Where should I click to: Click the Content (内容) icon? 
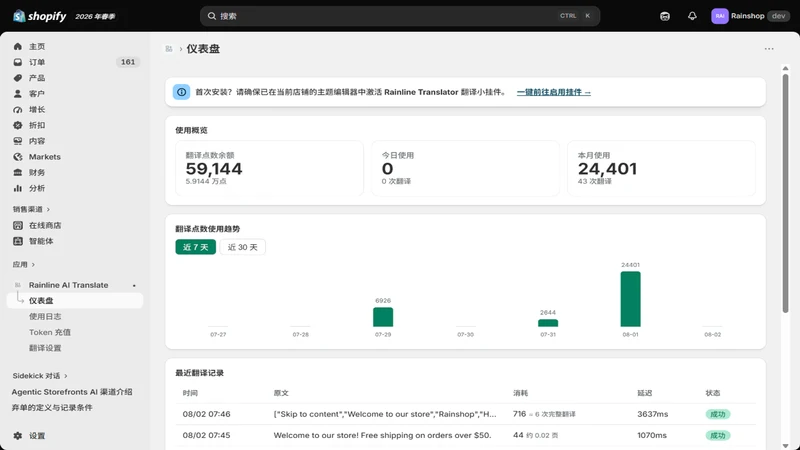click(18, 141)
